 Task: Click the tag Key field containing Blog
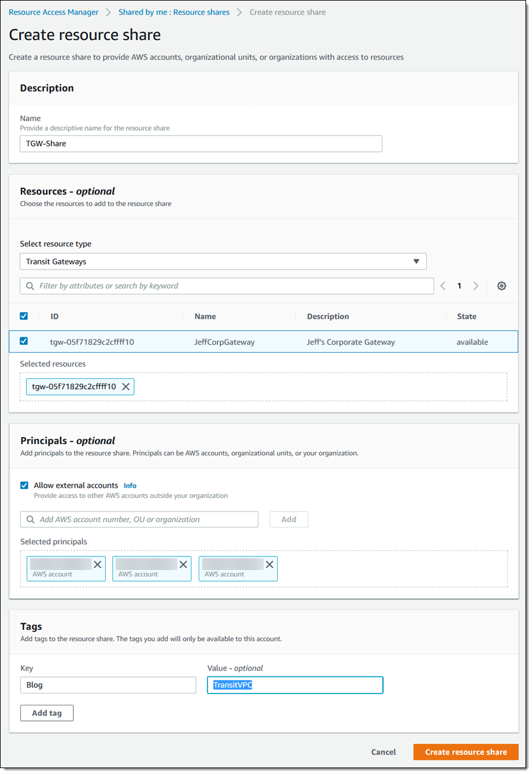click(x=108, y=685)
